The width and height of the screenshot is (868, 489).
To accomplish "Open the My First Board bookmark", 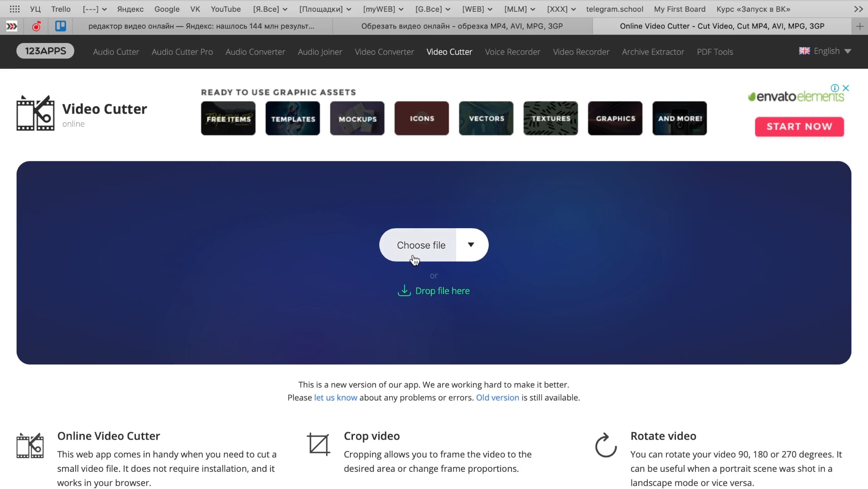I will pos(680,9).
